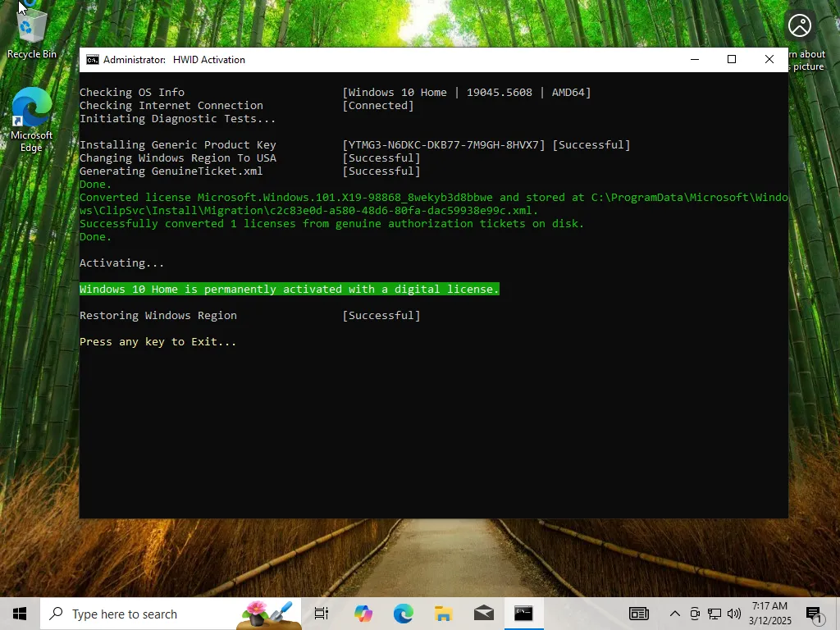840x630 pixels.
Task: Open the Windows Start menu
Action: coord(20,614)
